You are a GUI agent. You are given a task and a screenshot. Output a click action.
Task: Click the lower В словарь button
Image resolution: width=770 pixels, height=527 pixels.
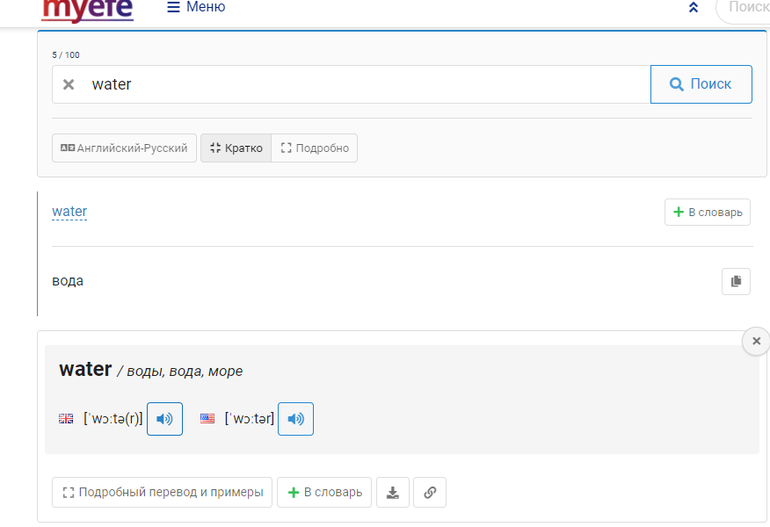tap(324, 492)
